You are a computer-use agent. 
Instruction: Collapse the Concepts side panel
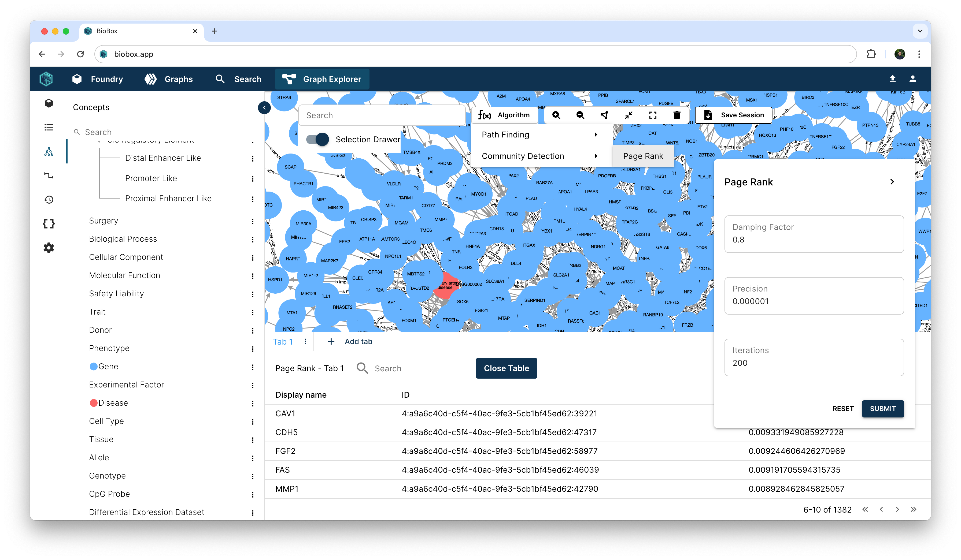[x=264, y=108]
